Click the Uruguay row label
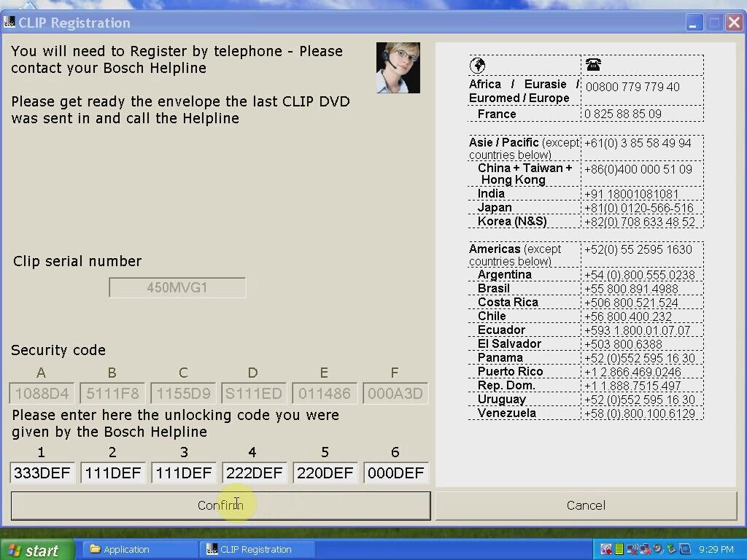747x560 pixels. coord(502,399)
